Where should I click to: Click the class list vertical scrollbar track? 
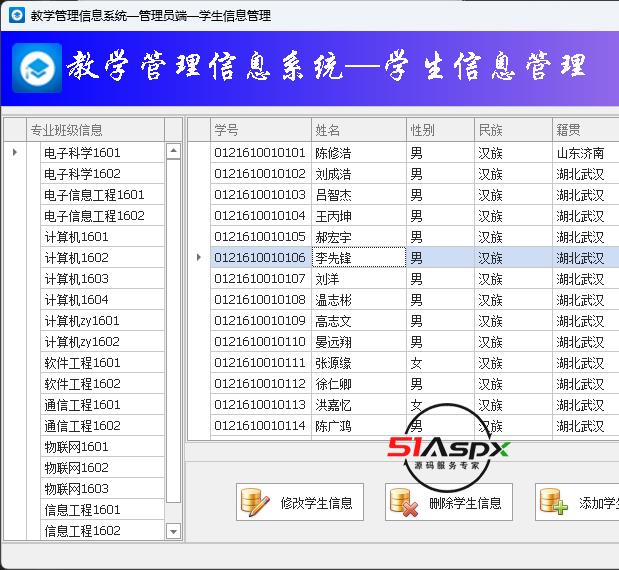coord(173,331)
